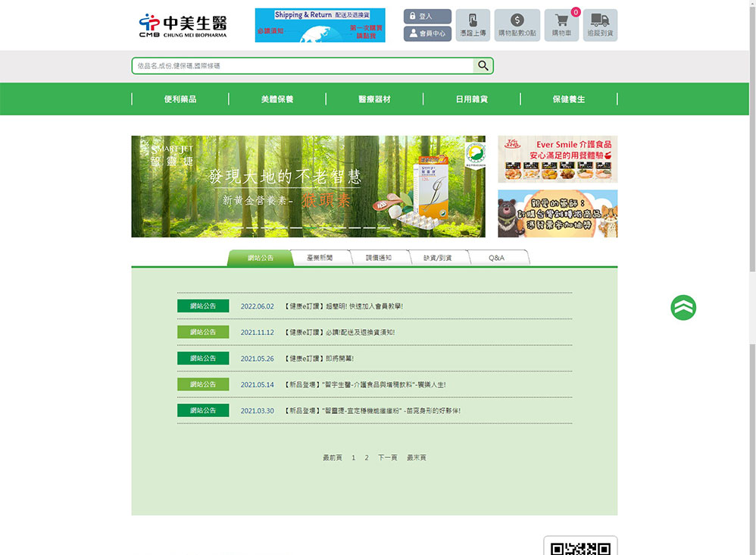Open the 2022.06.02 加入會員教學 announcement
756x555 pixels.
(x=344, y=306)
